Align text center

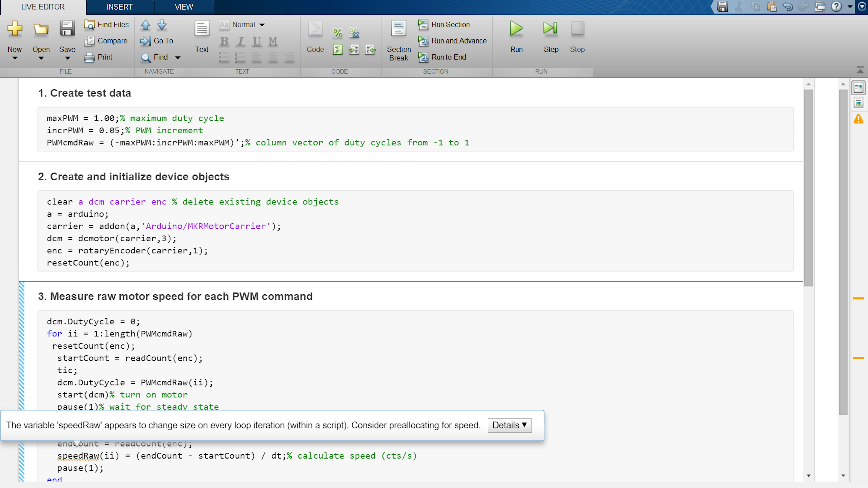[273, 58]
